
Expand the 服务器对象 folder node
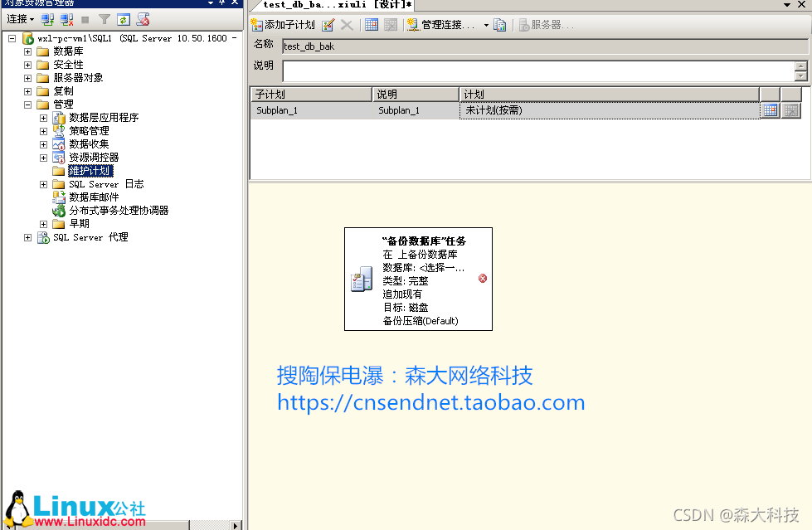click(x=28, y=78)
